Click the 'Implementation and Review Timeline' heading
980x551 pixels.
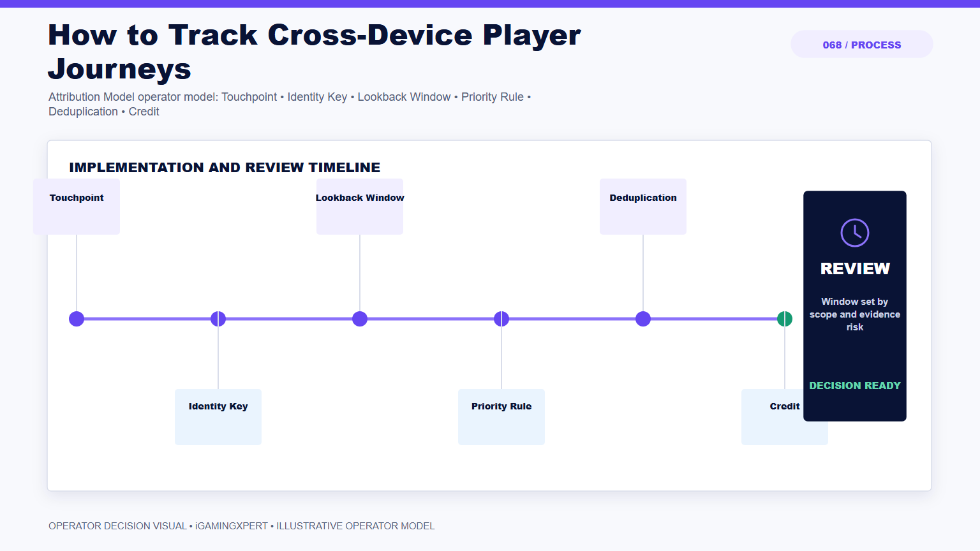coord(225,168)
